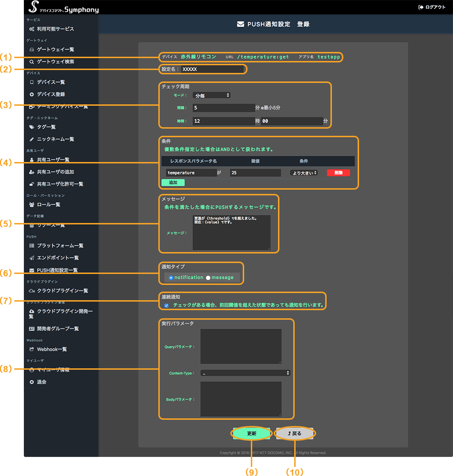
Task: Click the ゲートウェイ一覧 icon
Action: point(31,50)
